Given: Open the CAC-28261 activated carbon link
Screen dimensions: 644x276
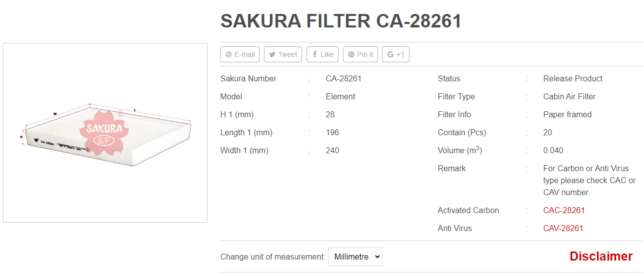Looking at the screenshot, I should tap(564, 210).
